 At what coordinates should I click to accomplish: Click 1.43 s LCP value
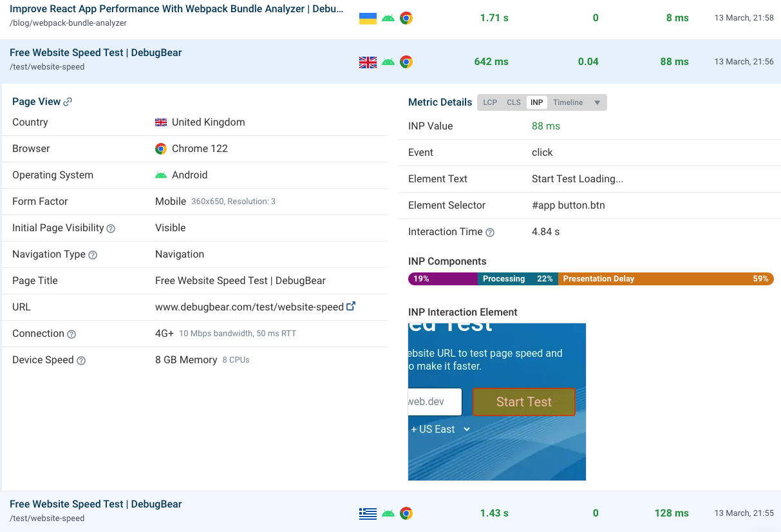494,513
